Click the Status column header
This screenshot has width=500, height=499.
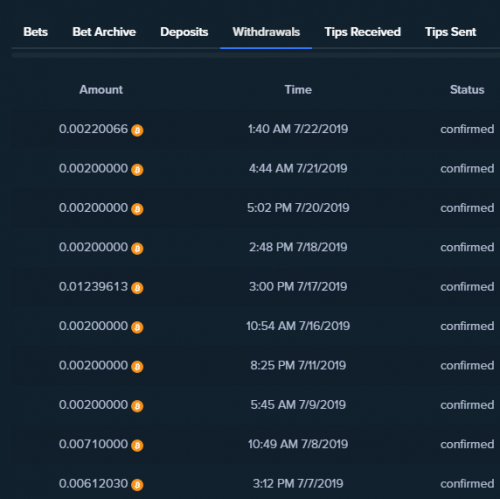point(467,90)
